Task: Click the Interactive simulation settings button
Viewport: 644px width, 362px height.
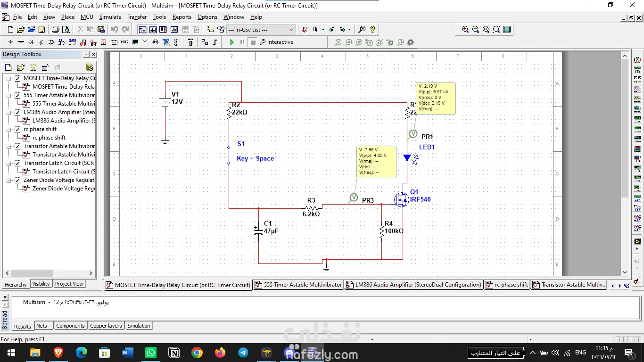Action: click(276, 42)
